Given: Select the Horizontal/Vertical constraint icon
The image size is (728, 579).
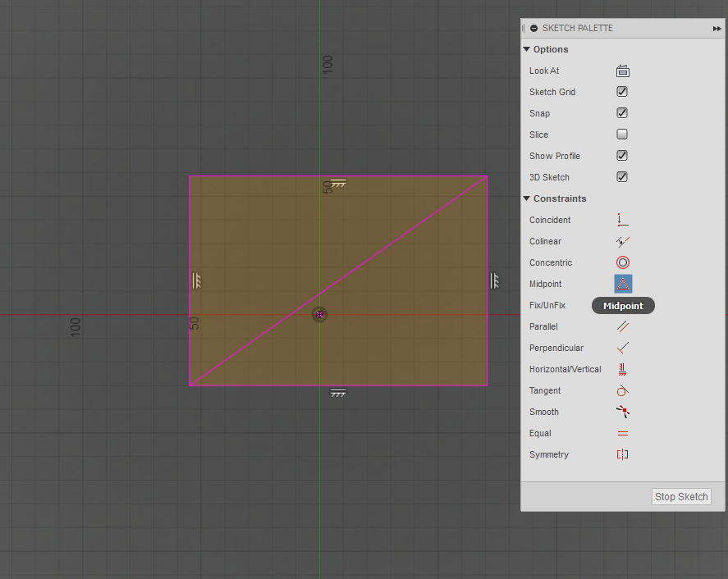Looking at the screenshot, I should 622,369.
